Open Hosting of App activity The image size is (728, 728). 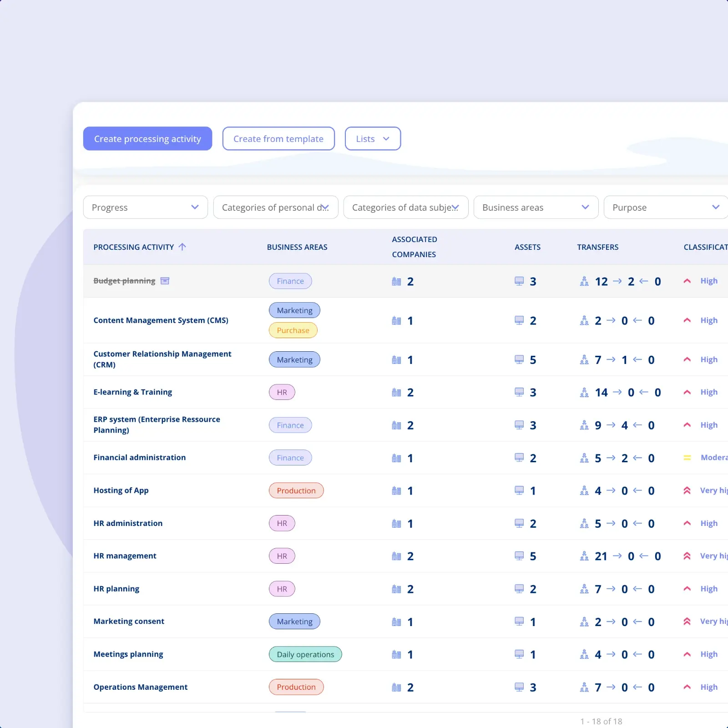coord(121,490)
